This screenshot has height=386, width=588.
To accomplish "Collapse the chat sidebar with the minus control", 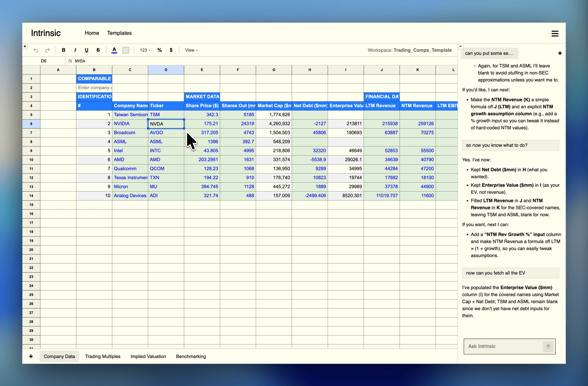I will (x=460, y=46).
